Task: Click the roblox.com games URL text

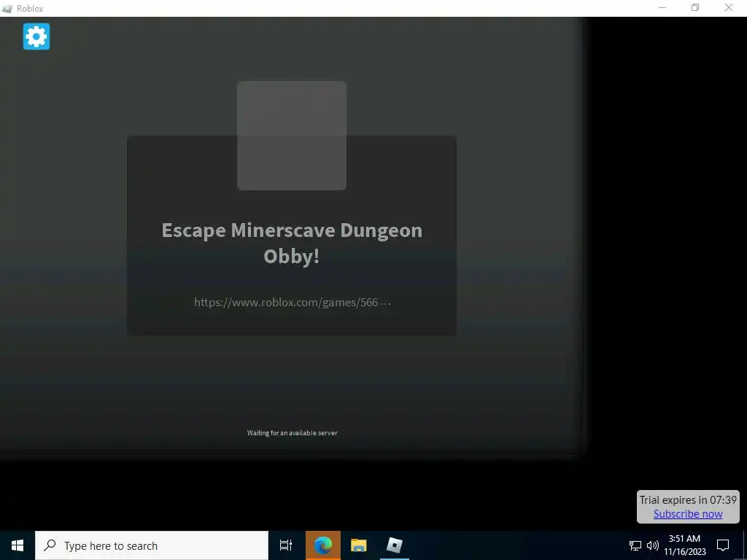Action: [292, 302]
